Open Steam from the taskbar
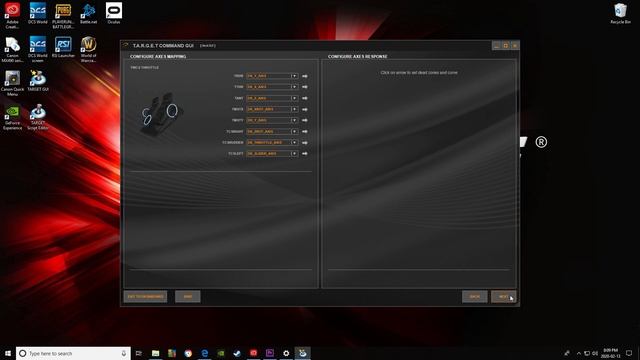 tap(237, 353)
